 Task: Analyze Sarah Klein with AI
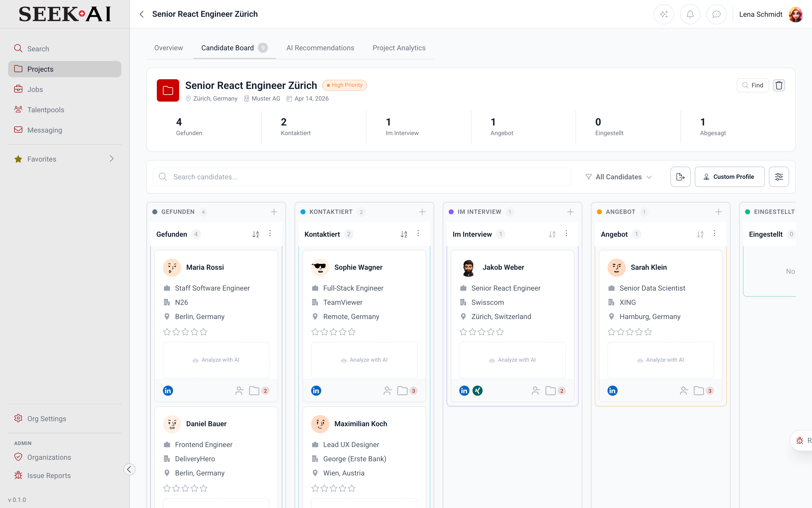pos(660,360)
